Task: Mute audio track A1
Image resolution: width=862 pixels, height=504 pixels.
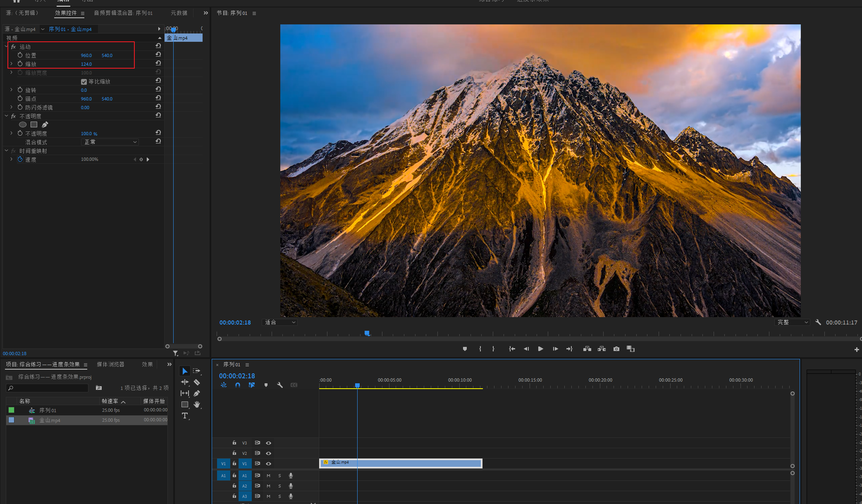Action: click(x=268, y=475)
